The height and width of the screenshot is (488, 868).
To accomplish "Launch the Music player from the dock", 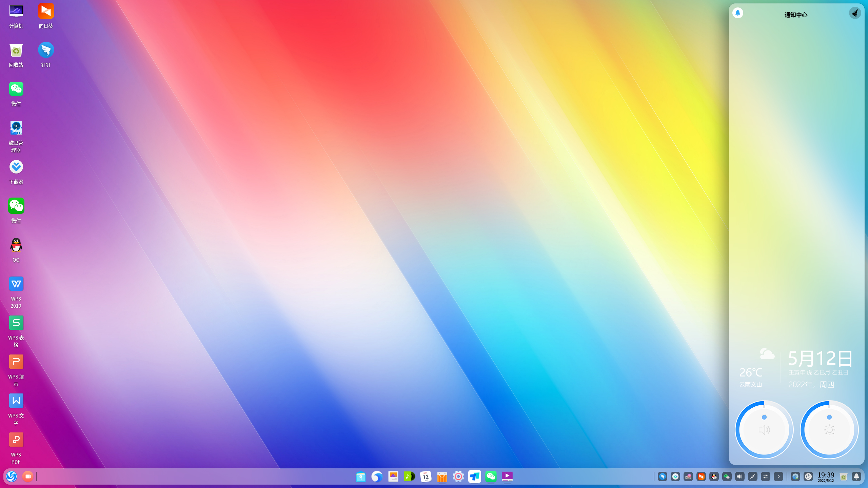I will 409,476.
